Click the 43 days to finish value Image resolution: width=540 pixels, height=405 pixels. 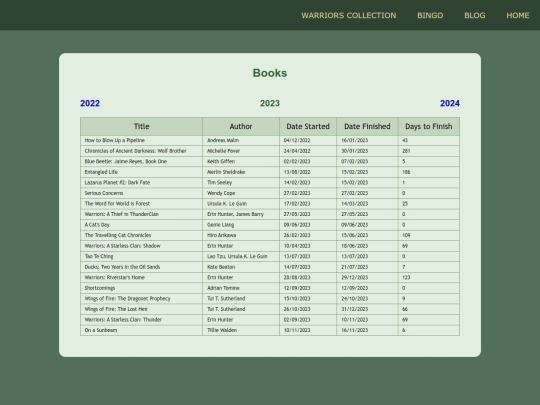405,141
